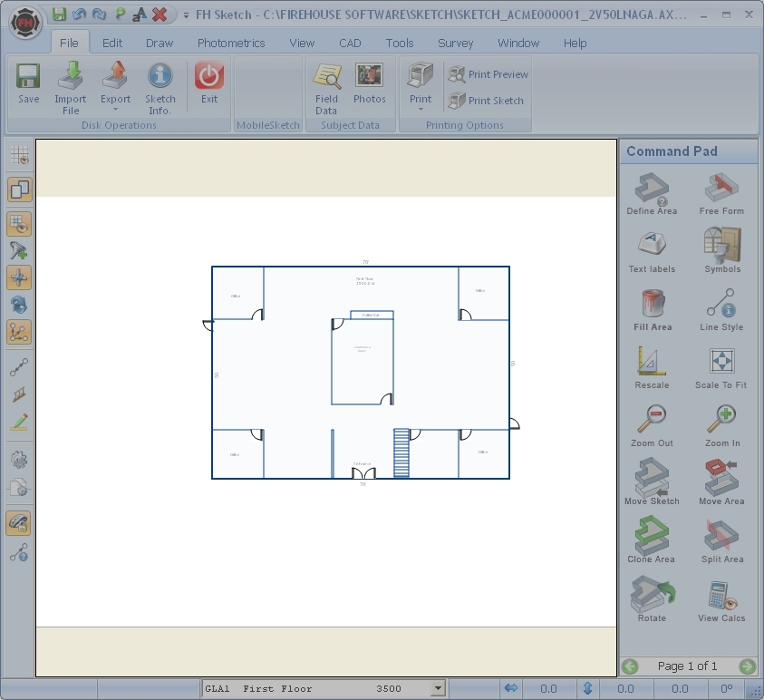The width and height of the screenshot is (764, 700).
Task: Open the Window ribbon tab
Action: point(517,43)
